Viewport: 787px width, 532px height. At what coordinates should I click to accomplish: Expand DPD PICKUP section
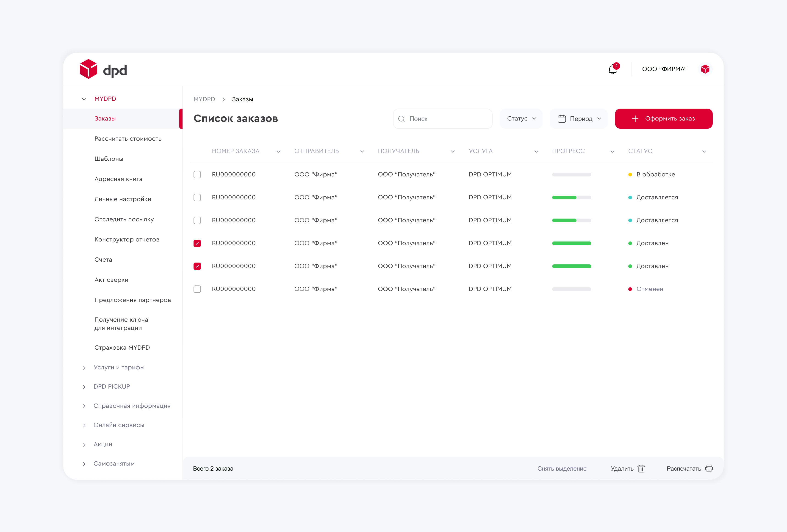pyautogui.click(x=84, y=387)
